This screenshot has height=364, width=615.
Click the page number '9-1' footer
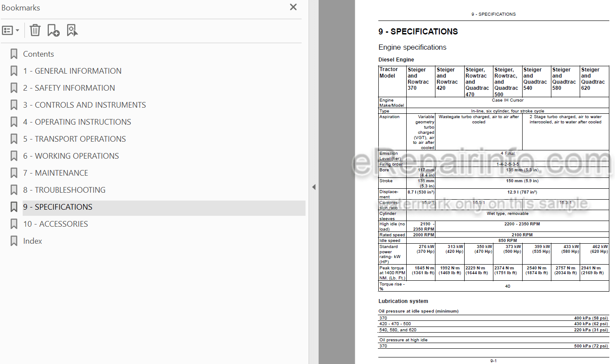[x=493, y=361]
